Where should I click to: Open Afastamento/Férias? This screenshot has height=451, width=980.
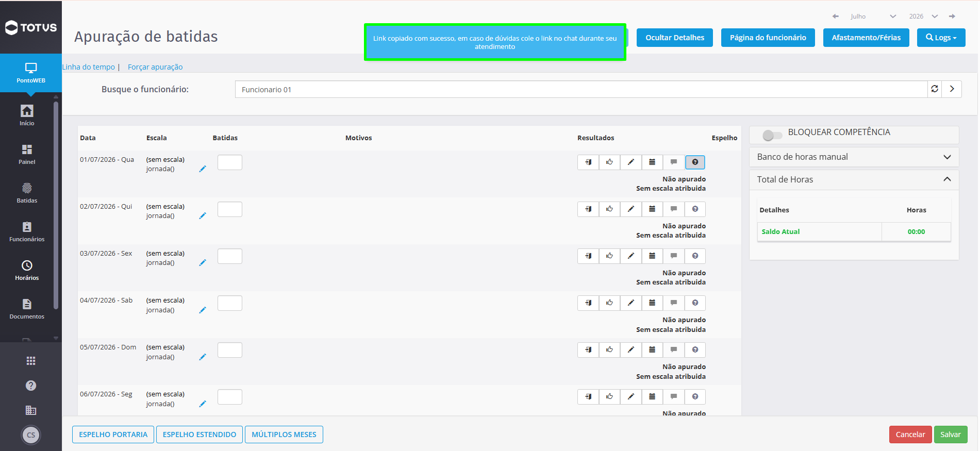point(866,38)
